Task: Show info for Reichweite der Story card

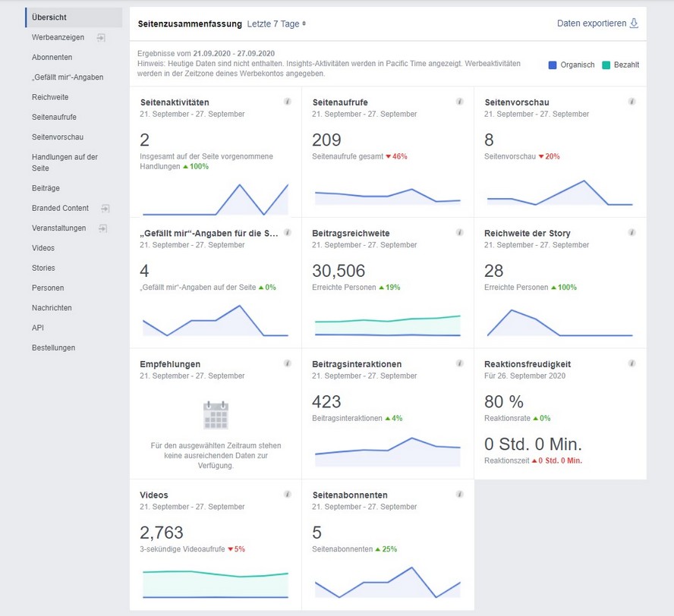Action: pyautogui.click(x=631, y=232)
